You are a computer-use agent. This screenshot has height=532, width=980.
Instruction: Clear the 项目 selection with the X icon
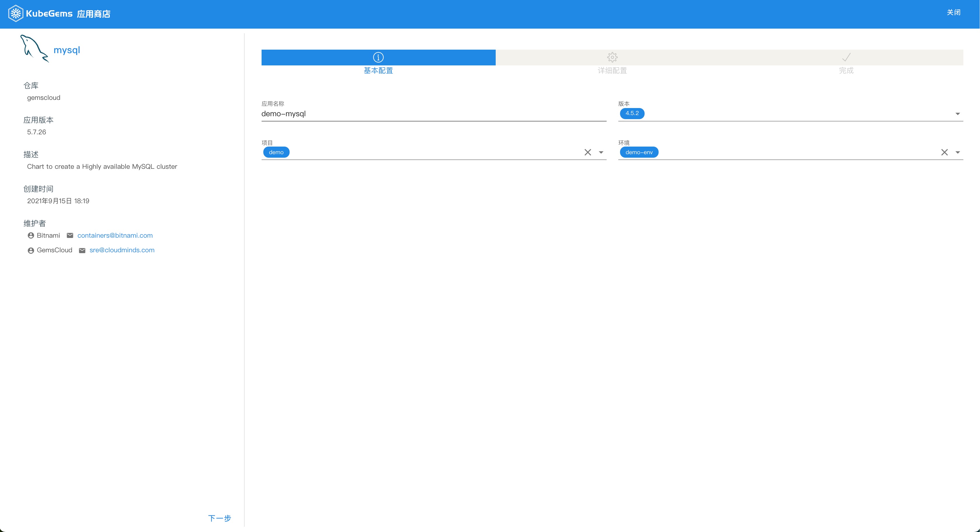pos(588,152)
